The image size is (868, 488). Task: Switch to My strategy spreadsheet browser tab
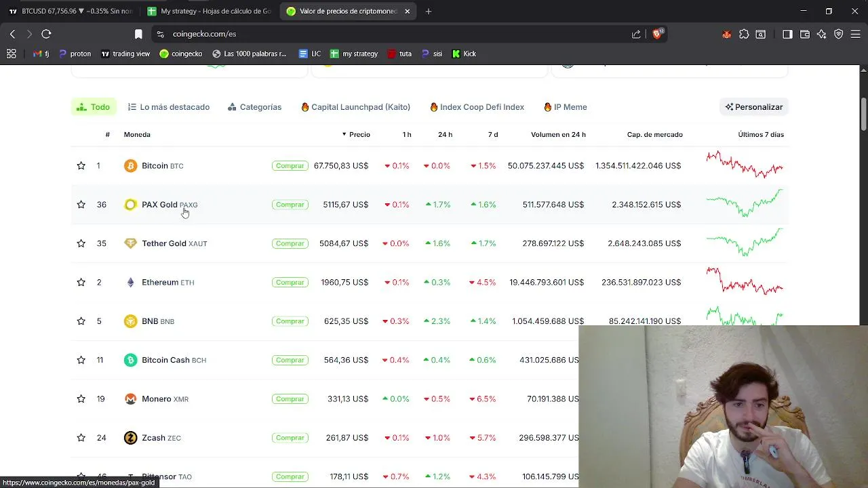(x=209, y=11)
